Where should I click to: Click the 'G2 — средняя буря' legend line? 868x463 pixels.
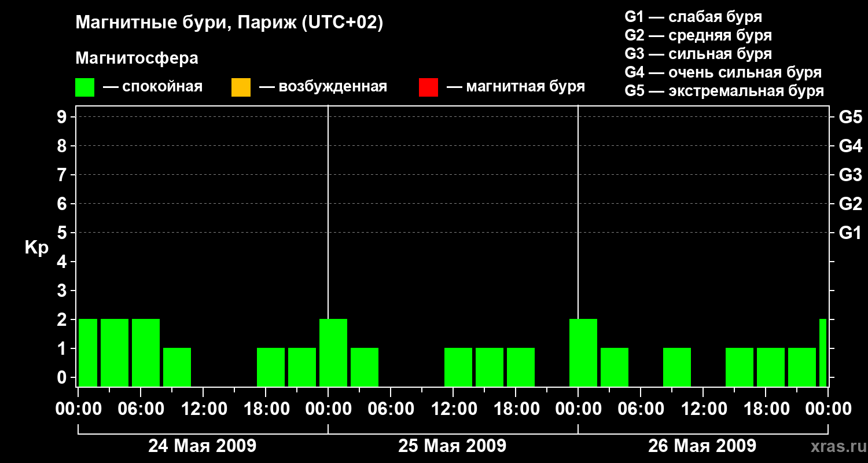[698, 35]
